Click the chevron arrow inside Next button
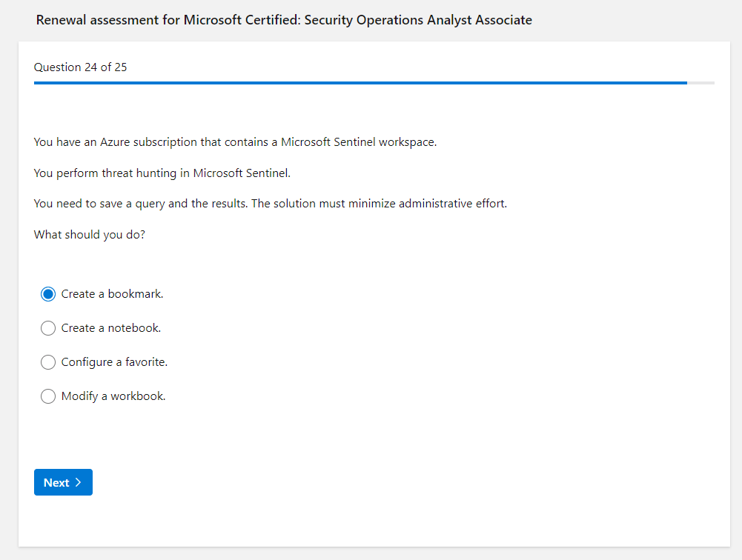742x560 pixels. coord(79,483)
